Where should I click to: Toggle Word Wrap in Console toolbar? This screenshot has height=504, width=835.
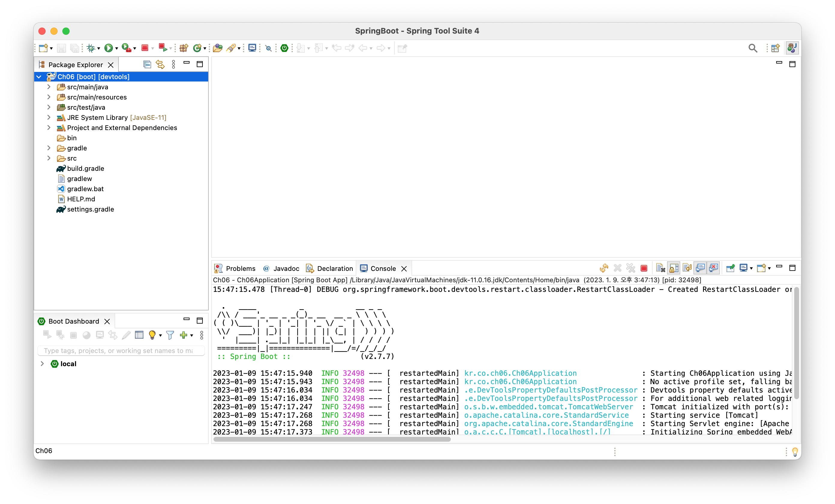tap(687, 268)
